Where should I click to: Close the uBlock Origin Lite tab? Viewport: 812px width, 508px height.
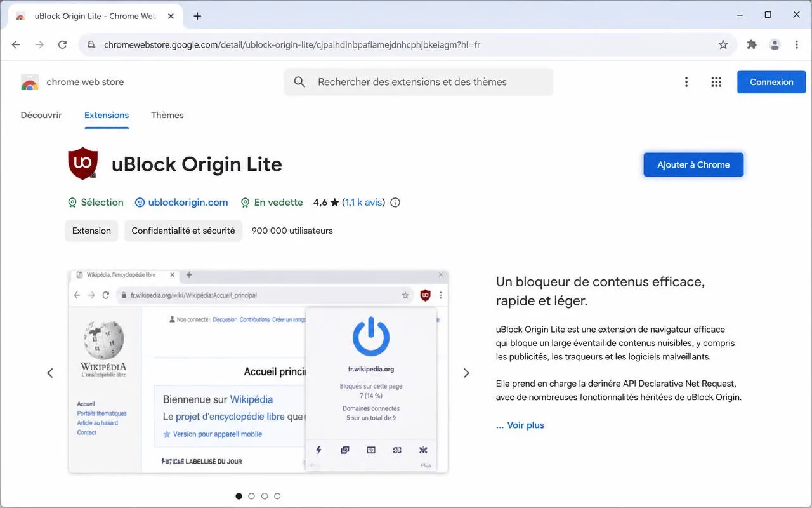[x=169, y=16]
